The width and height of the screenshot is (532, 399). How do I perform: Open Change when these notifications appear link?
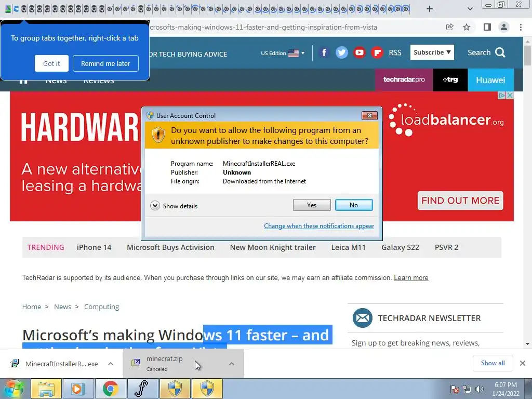point(319,226)
